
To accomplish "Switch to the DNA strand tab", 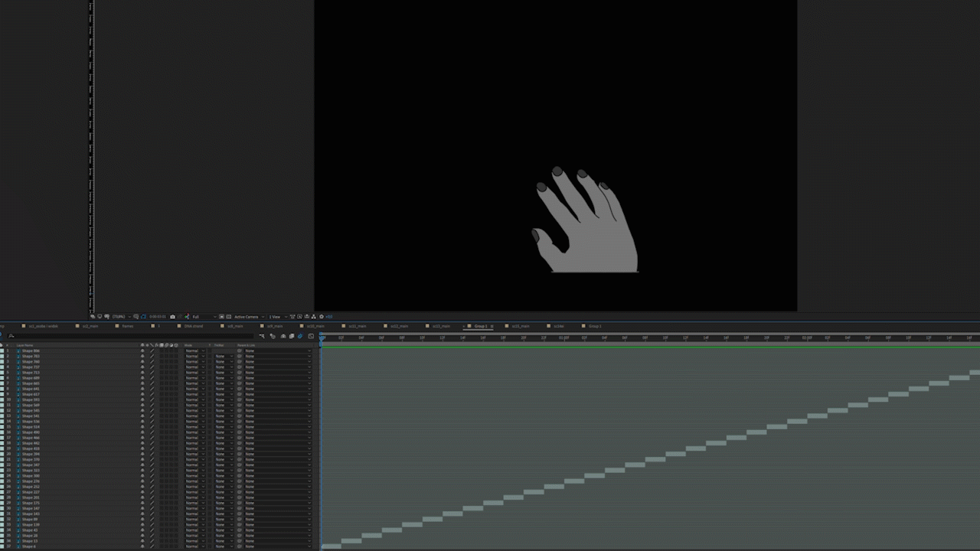I will click(193, 326).
